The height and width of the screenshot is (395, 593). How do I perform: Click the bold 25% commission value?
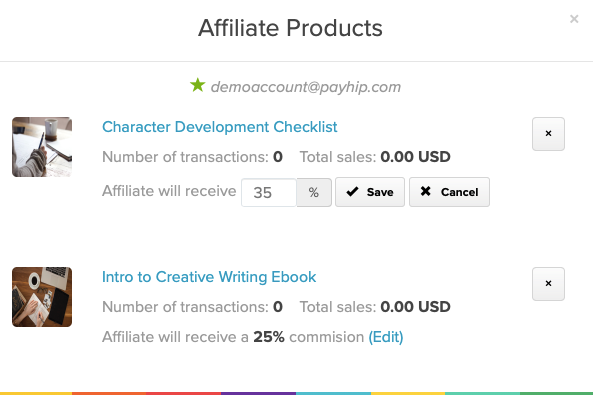(269, 337)
